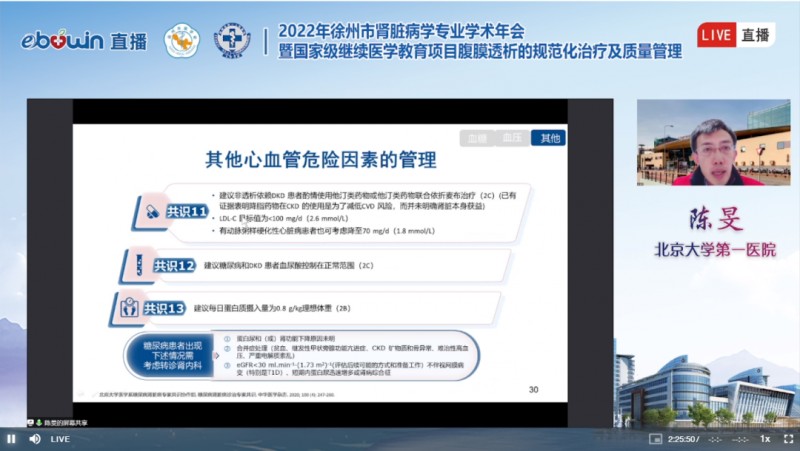The height and width of the screenshot is (451, 800).
Task: Click the 2:25:50 elapsed time display
Action: tap(685, 439)
